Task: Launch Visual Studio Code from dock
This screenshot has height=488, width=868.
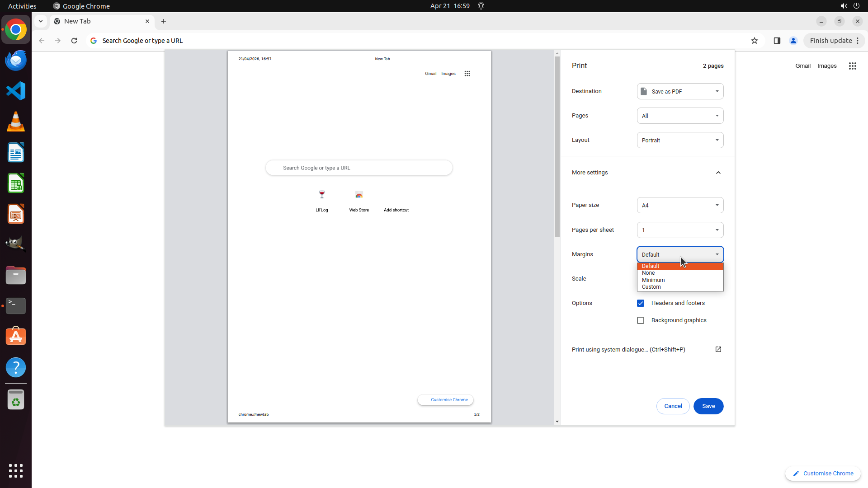Action: click(x=16, y=91)
